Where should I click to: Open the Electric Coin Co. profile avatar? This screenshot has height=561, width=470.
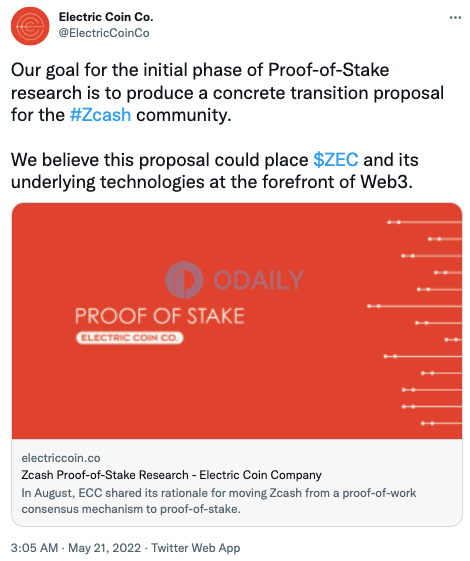[30, 26]
